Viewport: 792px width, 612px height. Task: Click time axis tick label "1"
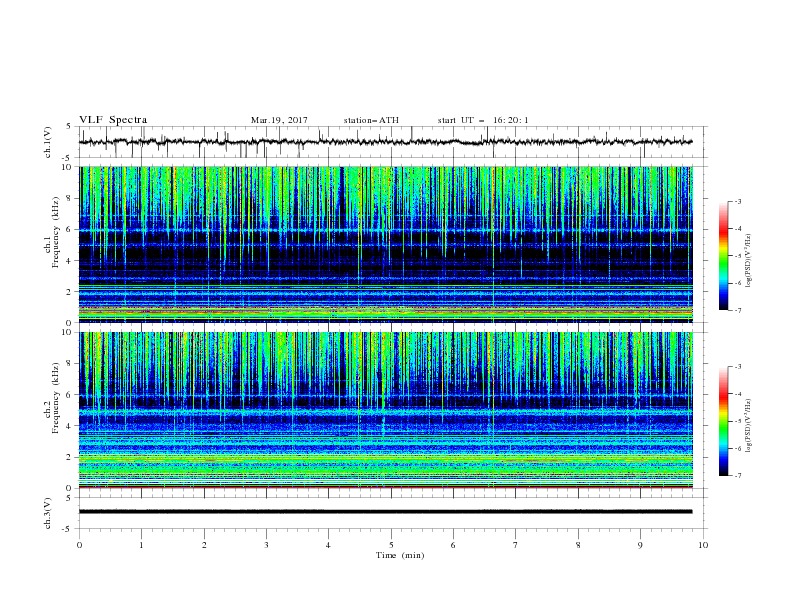141,545
